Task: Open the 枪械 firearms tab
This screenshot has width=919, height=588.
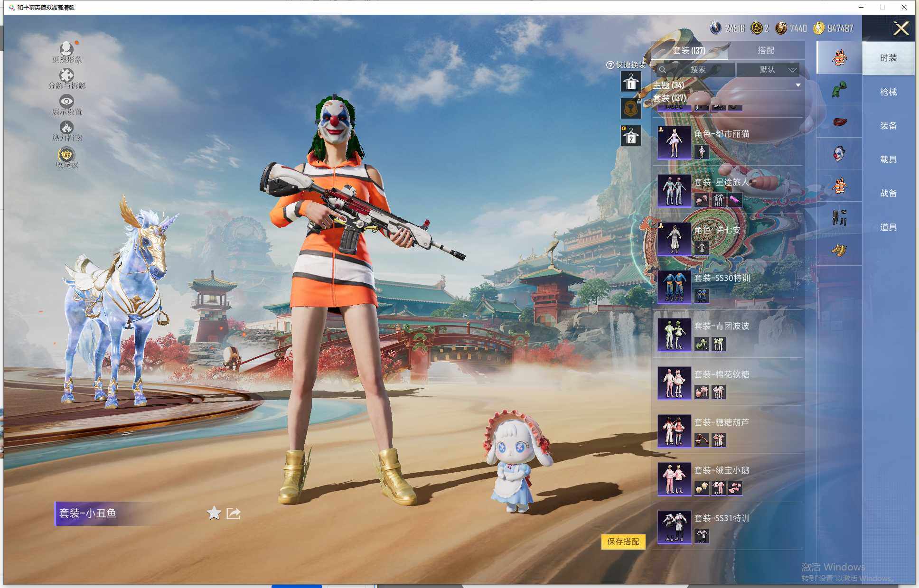Action: tap(888, 92)
